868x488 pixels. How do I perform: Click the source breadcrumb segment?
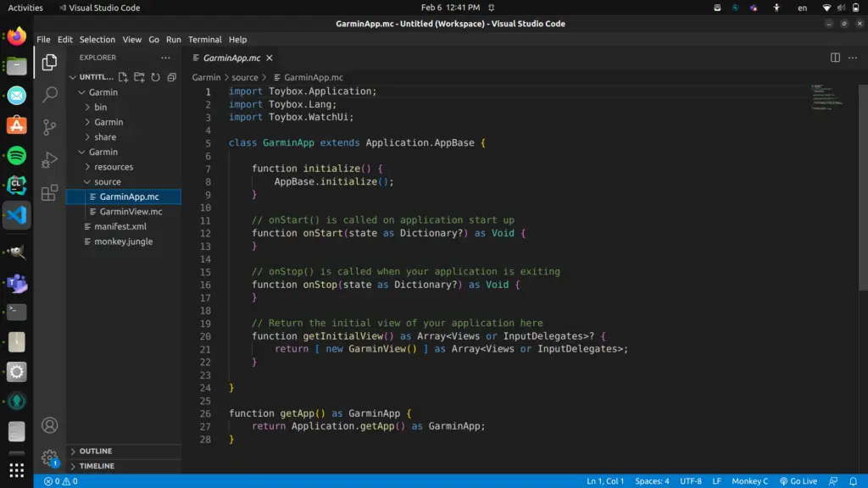[245, 77]
